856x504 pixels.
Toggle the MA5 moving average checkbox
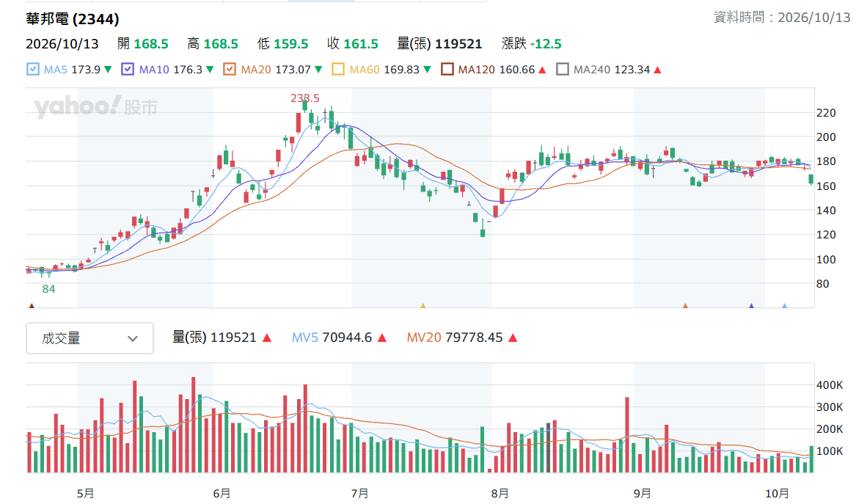pos(33,70)
